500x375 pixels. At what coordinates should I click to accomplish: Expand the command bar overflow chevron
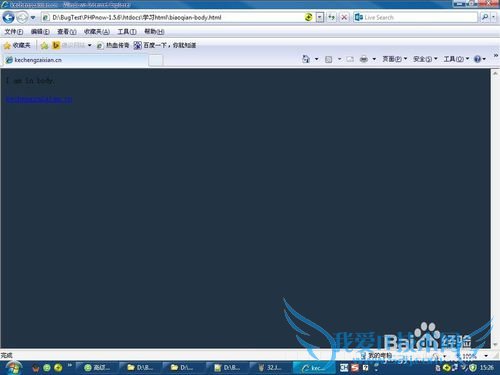[x=496, y=55]
